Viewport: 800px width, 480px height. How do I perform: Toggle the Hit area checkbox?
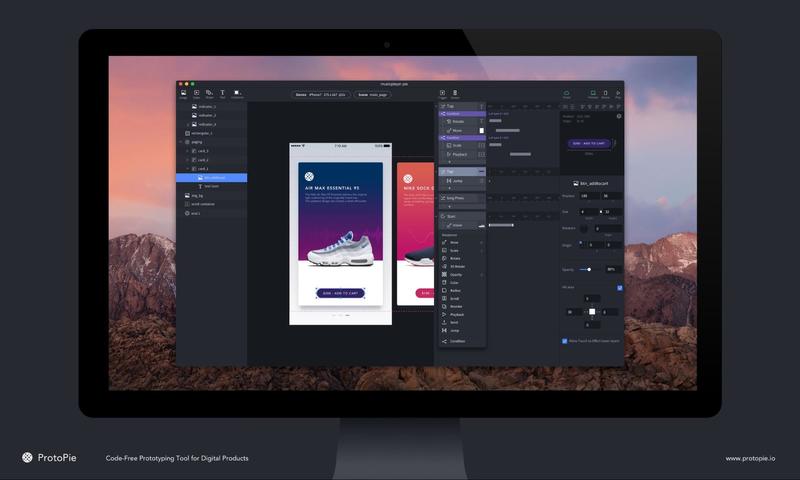click(619, 287)
